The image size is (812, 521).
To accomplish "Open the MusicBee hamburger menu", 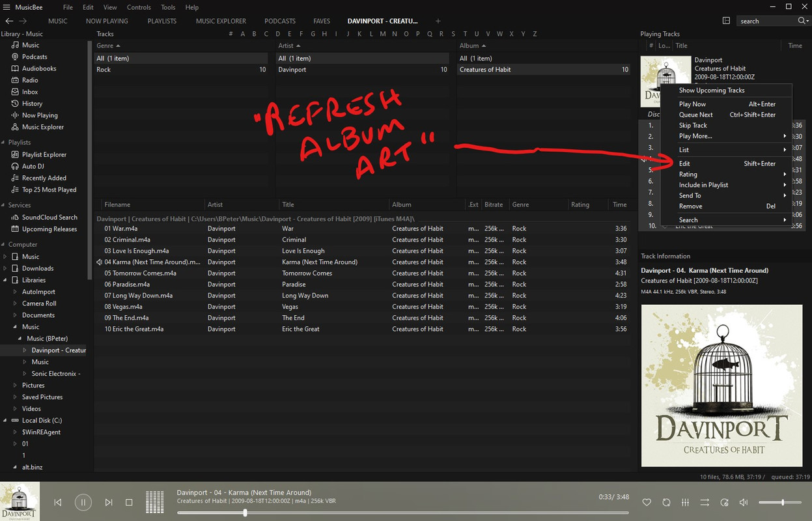I will pos(6,7).
